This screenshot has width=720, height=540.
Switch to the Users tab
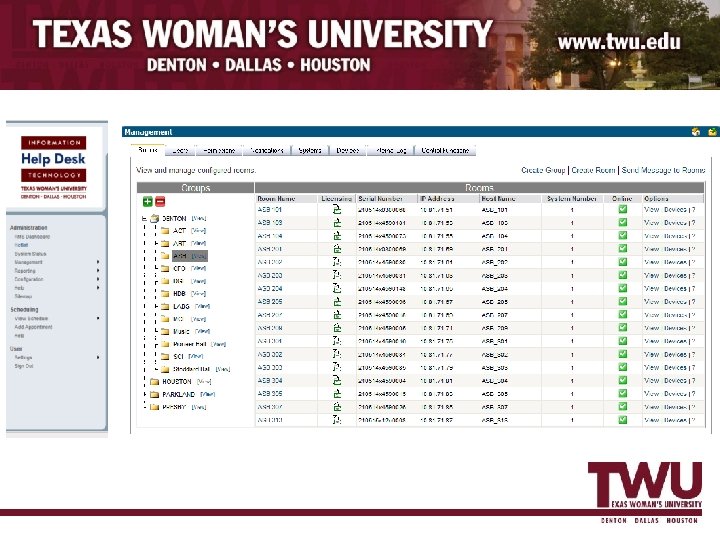click(x=180, y=151)
